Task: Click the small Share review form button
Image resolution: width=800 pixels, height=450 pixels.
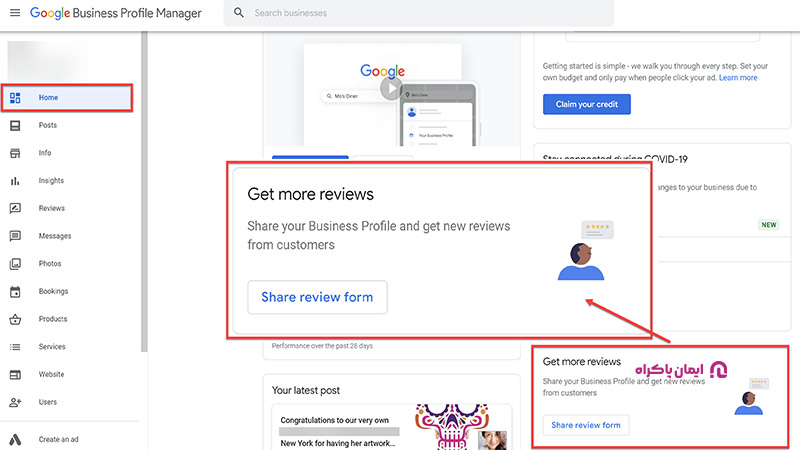Action: (x=586, y=425)
